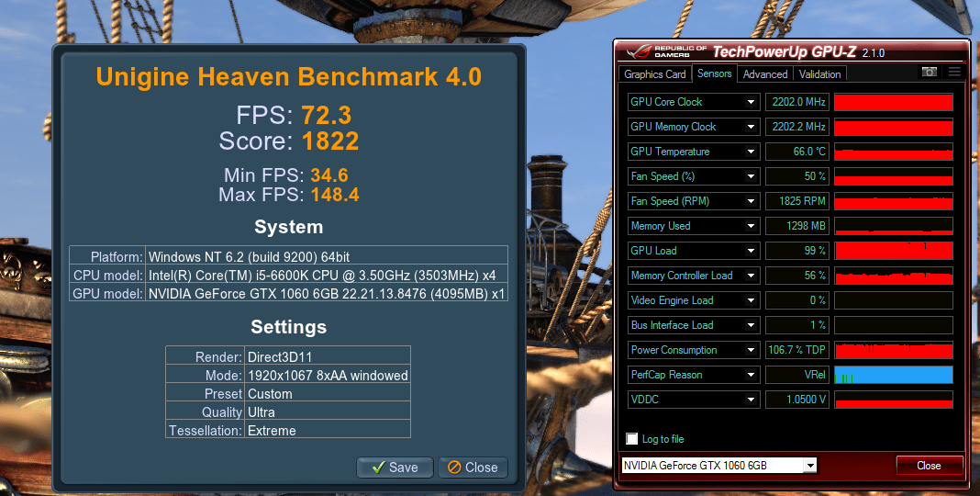This screenshot has height=496, width=980.
Task: Close the Heaven benchmark results dialog
Action: pos(473,468)
